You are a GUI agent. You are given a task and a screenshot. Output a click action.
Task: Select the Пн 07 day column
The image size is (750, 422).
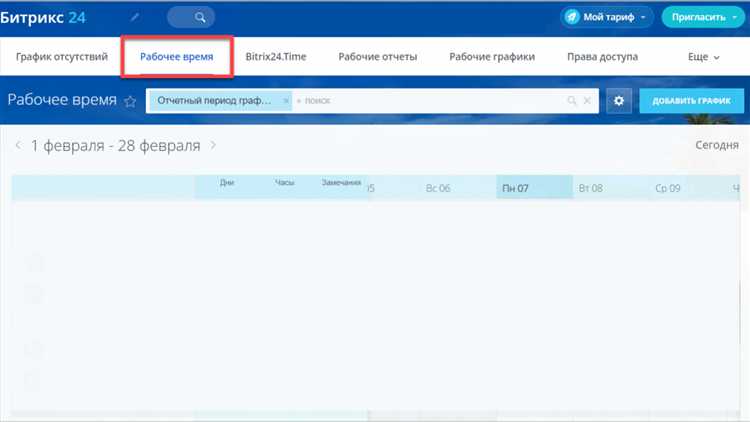pos(535,188)
